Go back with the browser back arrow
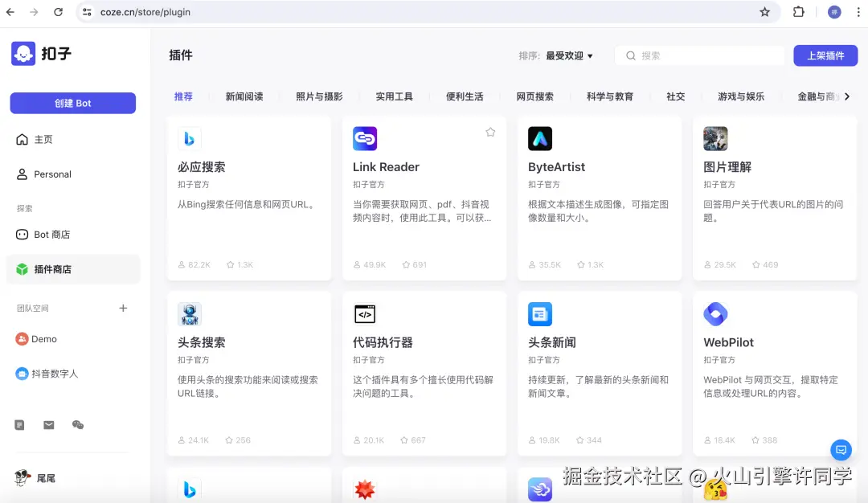 click(x=10, y=11)
